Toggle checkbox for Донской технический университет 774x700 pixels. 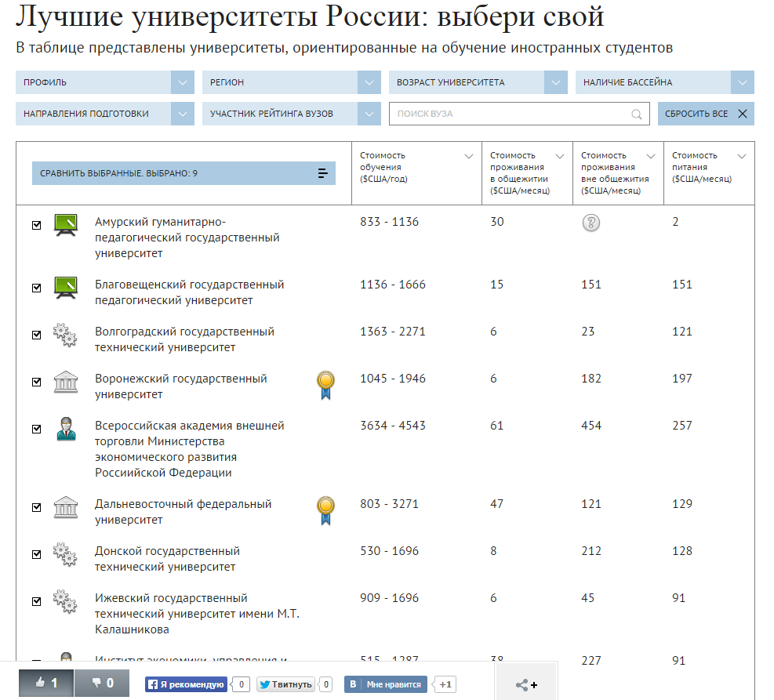37,554
